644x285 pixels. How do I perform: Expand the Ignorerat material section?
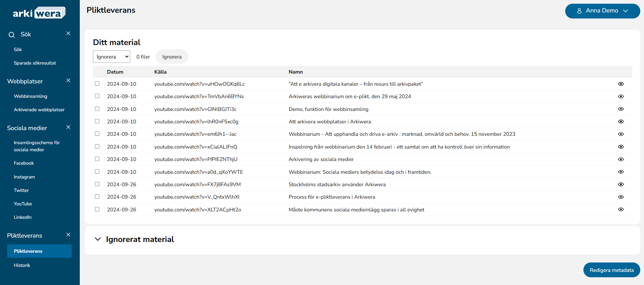pos(98,239)
